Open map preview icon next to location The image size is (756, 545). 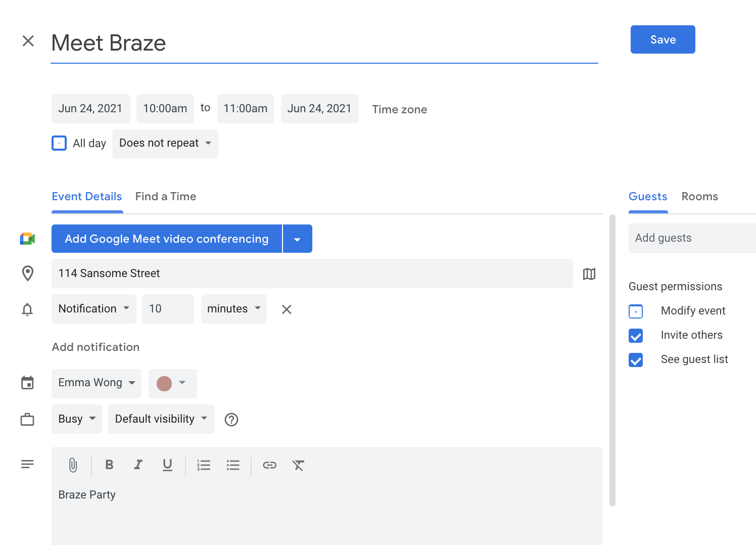pyautogui.click(x=589, y=274)
